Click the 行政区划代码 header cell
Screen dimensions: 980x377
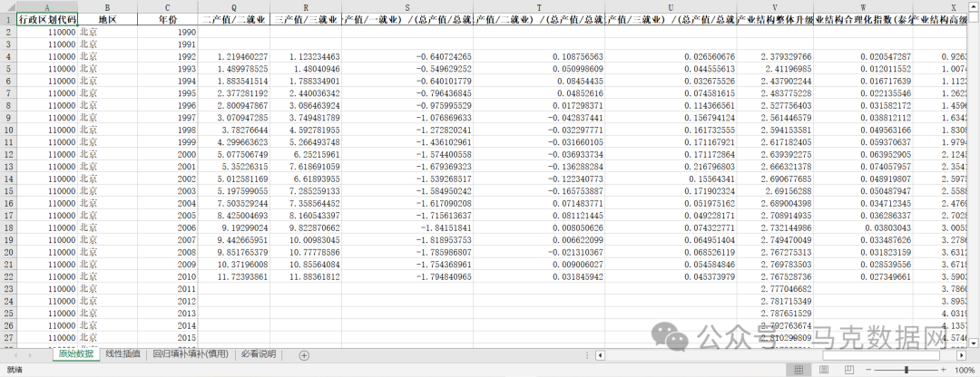pos(47,19)
